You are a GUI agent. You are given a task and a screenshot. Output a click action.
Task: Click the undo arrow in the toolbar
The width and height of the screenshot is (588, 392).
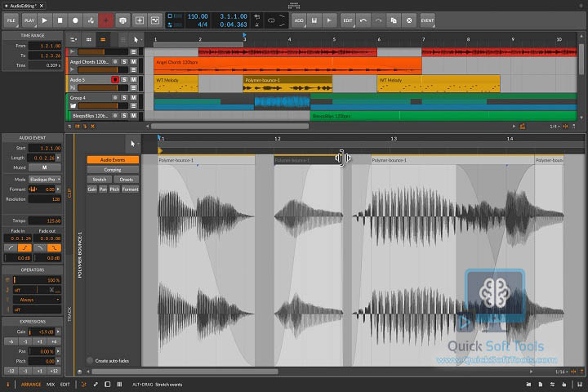[x=363, y=20]
